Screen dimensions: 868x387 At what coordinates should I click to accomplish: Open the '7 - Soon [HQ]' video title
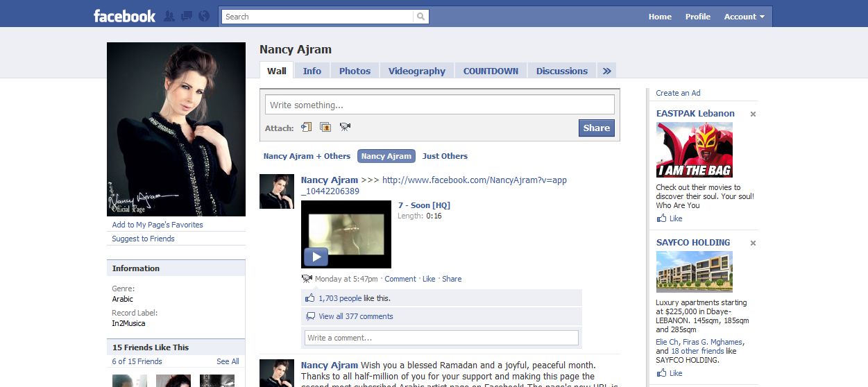coord(424,205)
